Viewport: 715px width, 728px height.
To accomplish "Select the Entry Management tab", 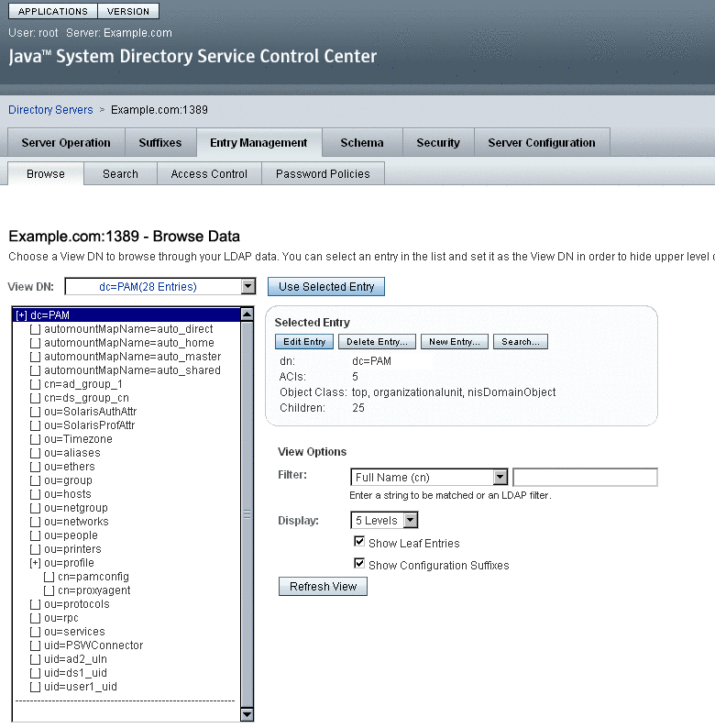I will click(258, 142).
